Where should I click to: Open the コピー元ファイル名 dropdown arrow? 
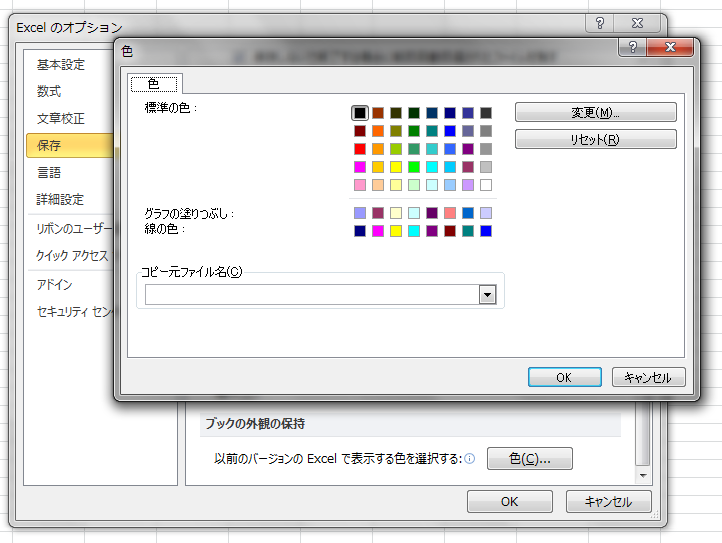(487, 294)
